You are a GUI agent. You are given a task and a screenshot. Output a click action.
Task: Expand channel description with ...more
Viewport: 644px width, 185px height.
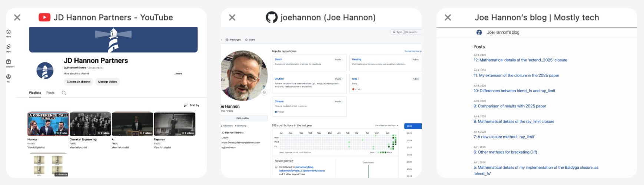click(x=178, y=74)
